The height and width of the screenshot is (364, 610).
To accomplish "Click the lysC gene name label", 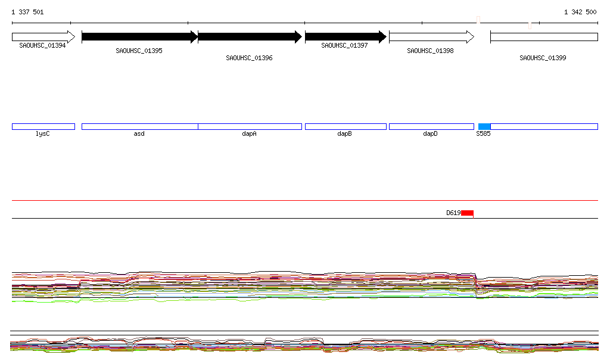I will 43,134.
